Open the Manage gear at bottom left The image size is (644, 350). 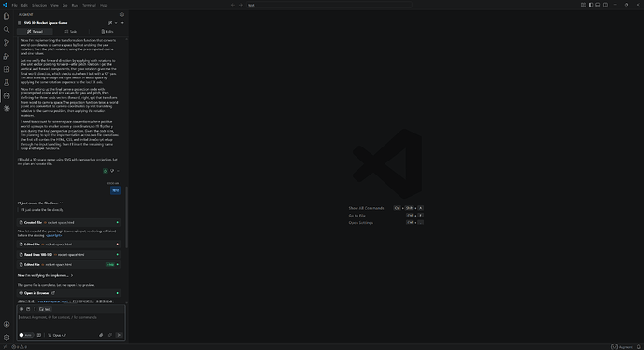coord(7,337)
